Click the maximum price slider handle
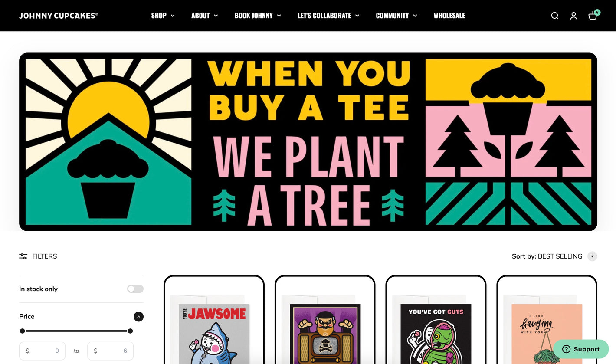The width and height of the screenshot is (616, 364). tap(130, 331)
